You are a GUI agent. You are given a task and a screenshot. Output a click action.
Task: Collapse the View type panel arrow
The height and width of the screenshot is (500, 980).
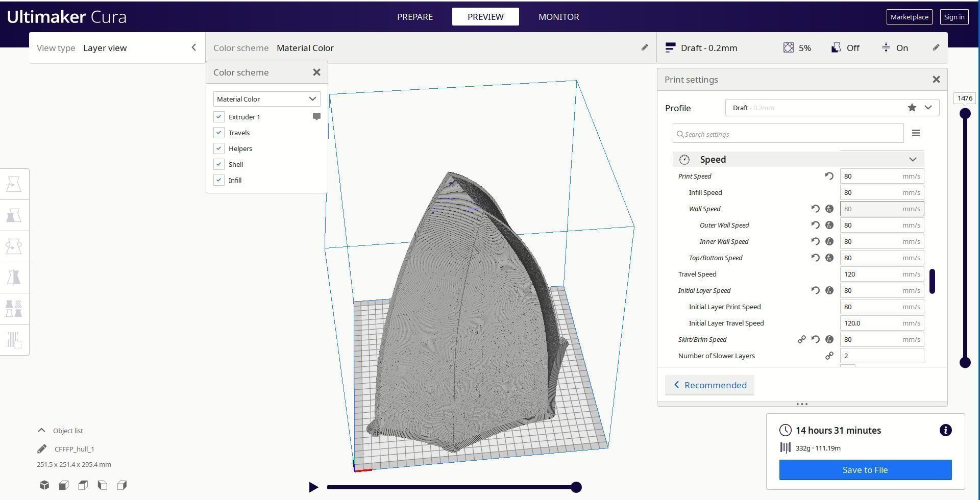pos(193,47)
